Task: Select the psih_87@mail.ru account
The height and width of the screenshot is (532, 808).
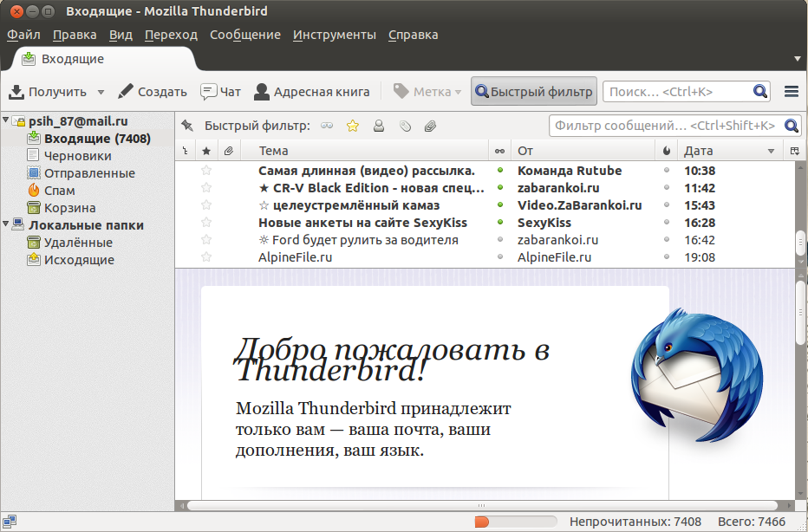Action: (x=78, y=121)
